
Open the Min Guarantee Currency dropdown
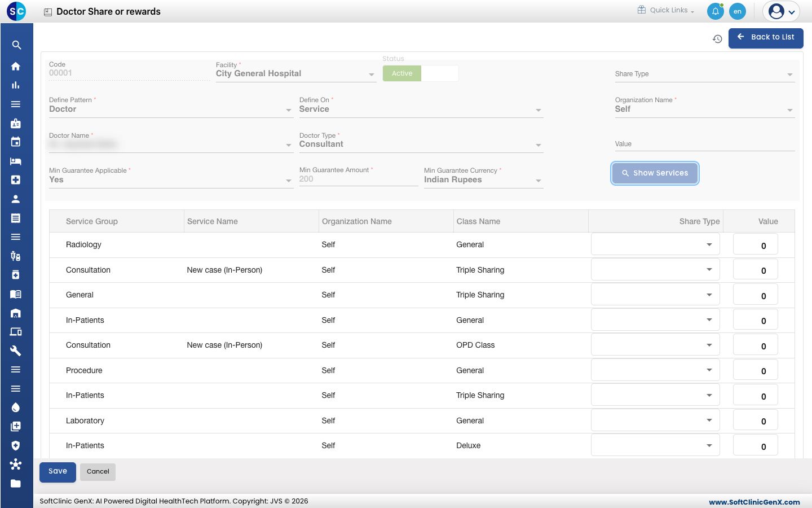click(x=484, y=179)
